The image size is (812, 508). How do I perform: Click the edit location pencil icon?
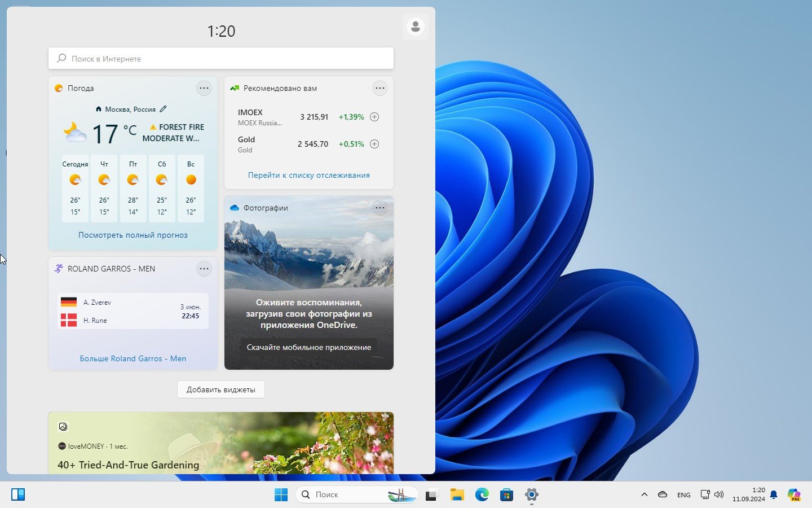click(x=163, y=109)
